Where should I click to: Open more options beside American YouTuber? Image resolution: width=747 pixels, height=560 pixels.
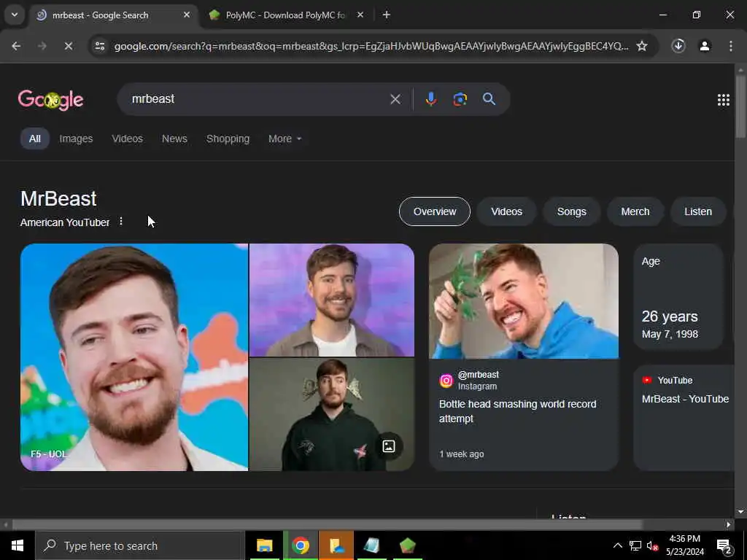(x=121, y=222)
